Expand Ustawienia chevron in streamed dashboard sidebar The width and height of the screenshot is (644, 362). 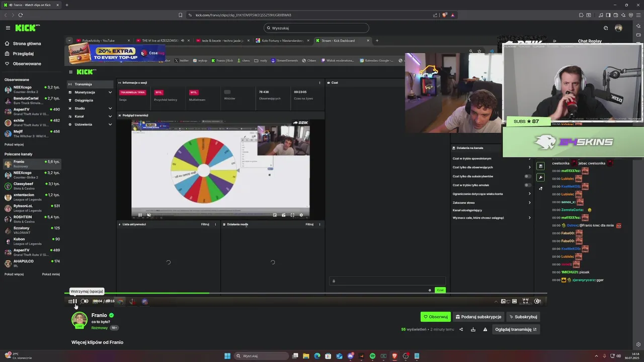110,125
